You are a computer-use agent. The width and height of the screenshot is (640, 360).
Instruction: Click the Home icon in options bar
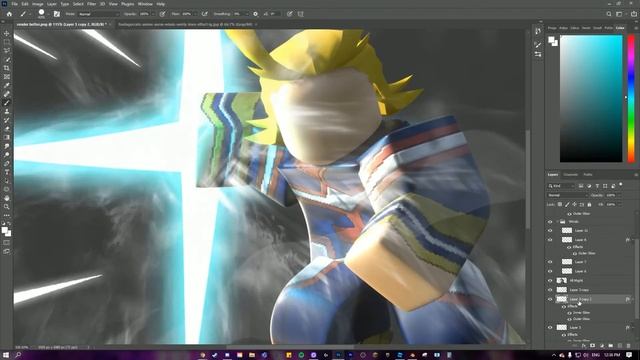9,14
